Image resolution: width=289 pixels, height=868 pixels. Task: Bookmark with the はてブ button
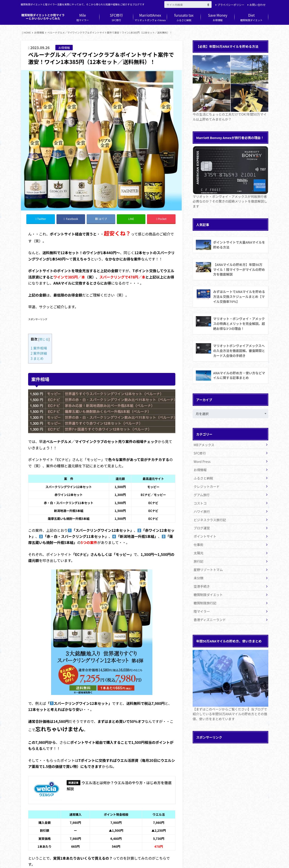(x=101, y=219)
